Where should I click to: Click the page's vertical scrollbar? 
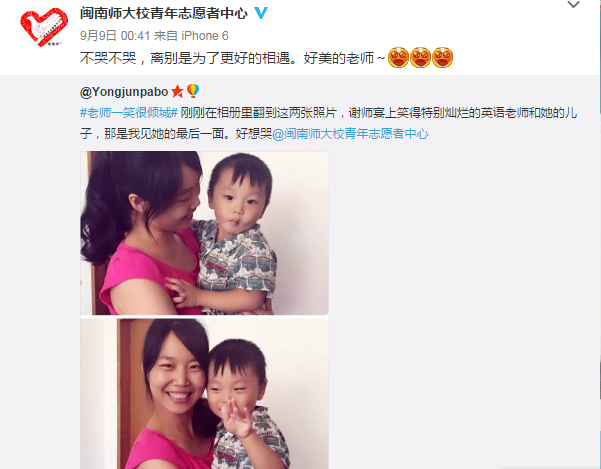599,234
